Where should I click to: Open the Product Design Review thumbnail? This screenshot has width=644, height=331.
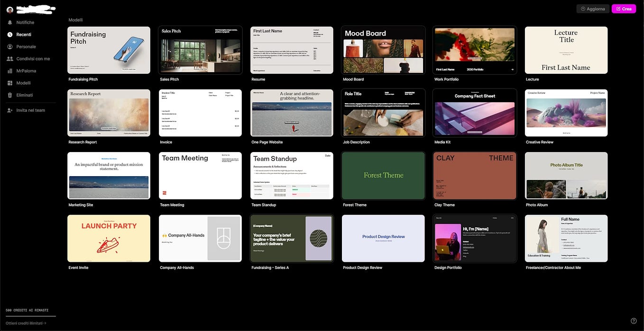point(384,239)
